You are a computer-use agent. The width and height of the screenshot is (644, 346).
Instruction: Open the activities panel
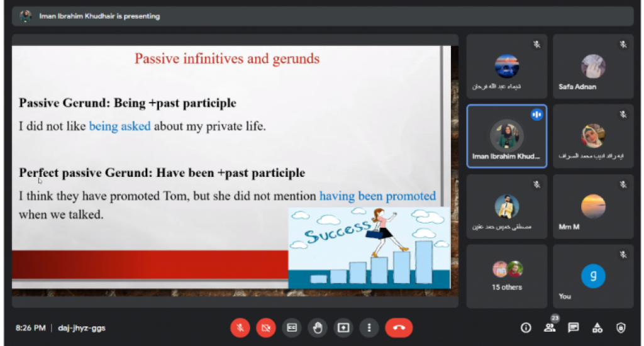(x=597, y=328)
